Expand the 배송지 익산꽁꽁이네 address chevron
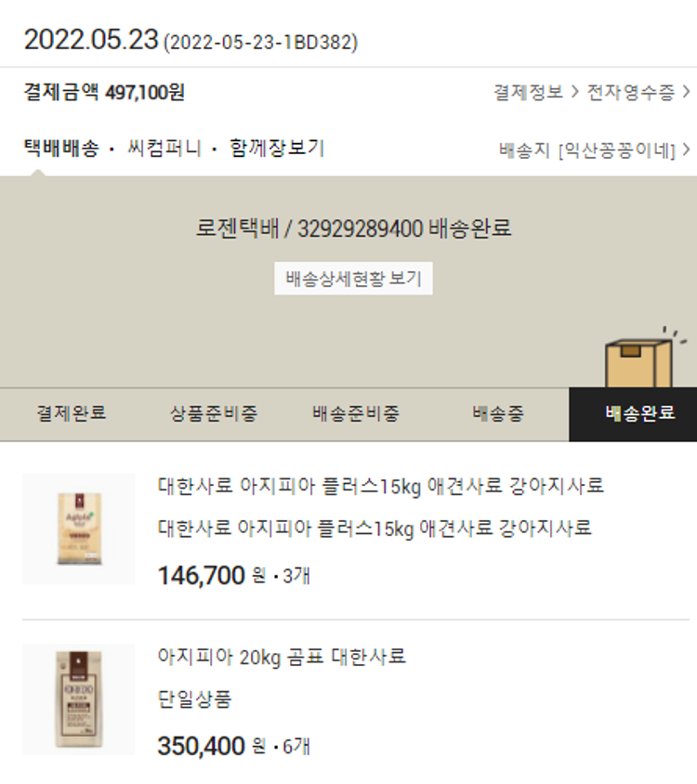Image resolution: width=697 pixels, height=784 pixels. pos(687,150)
